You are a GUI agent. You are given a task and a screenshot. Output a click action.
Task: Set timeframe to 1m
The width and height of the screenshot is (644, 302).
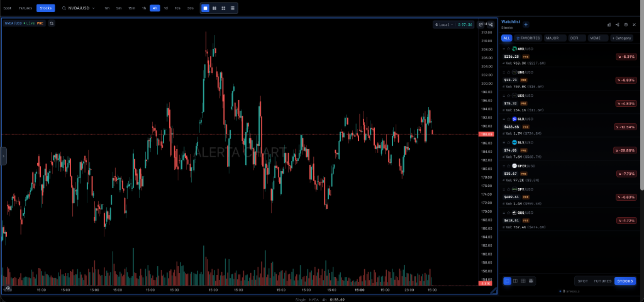click(x=107, y=8)
